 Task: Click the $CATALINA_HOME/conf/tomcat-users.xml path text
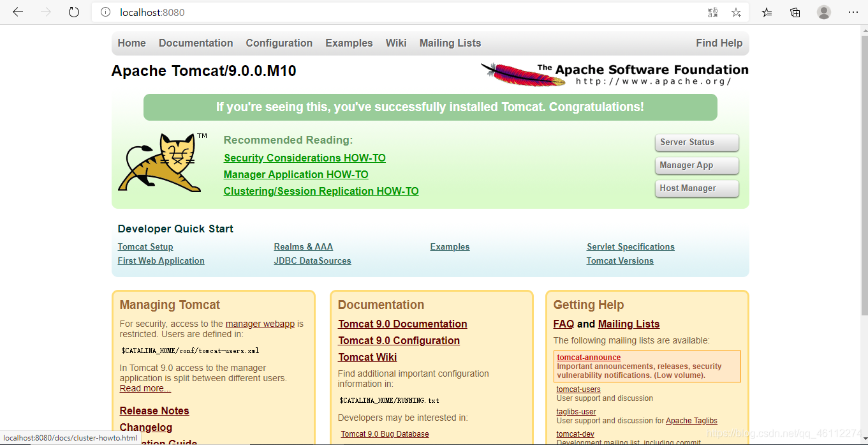(x=190, y=351)
